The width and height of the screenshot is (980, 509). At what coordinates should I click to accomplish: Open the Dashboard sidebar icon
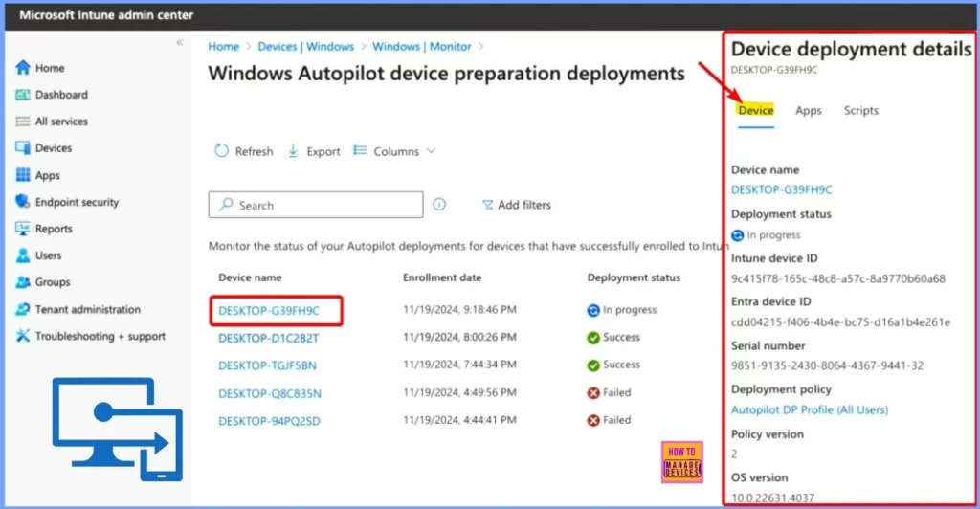(x=23, y=95)
